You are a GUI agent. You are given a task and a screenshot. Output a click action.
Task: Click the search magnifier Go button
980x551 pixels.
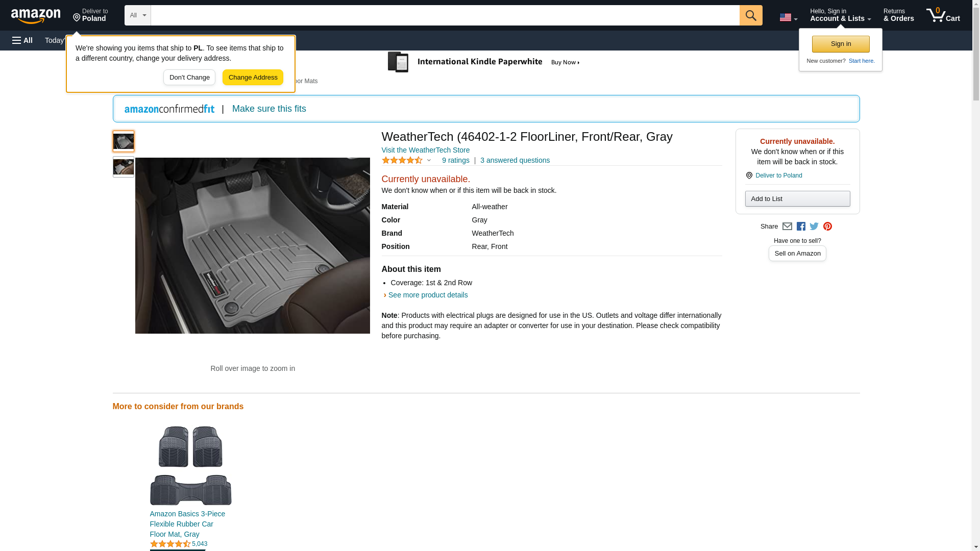tap(750, 15)
